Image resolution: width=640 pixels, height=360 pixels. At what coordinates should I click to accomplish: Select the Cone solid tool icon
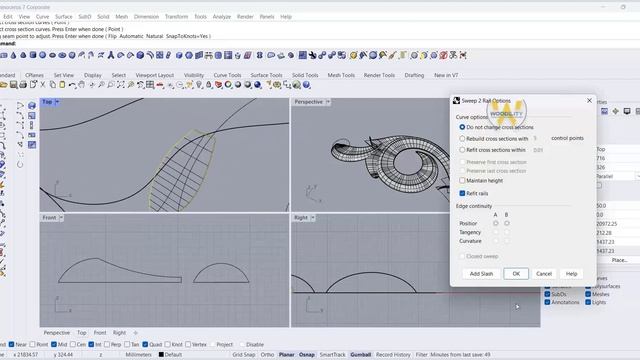tap(13, 55)
